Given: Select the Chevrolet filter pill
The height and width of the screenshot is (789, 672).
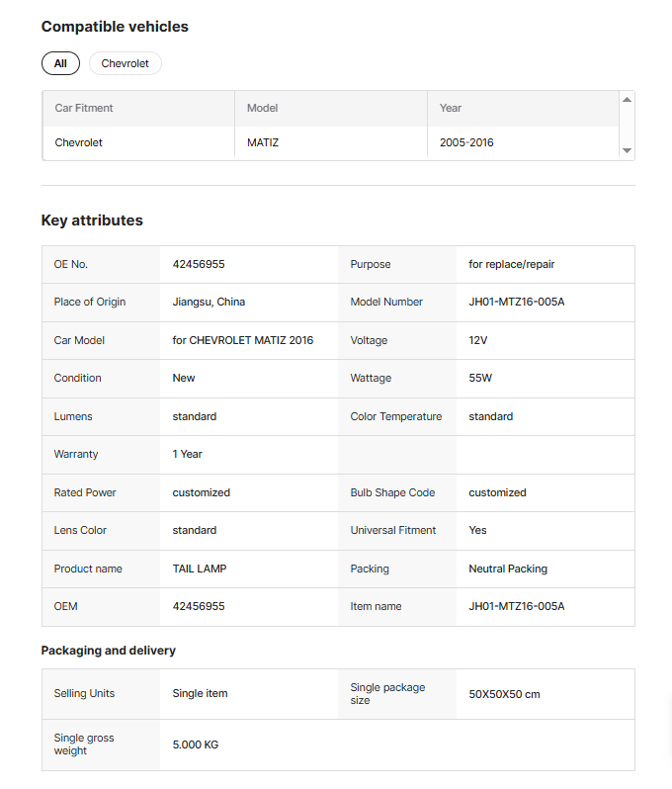Looking at the screenshot, I should pos(126,63).
